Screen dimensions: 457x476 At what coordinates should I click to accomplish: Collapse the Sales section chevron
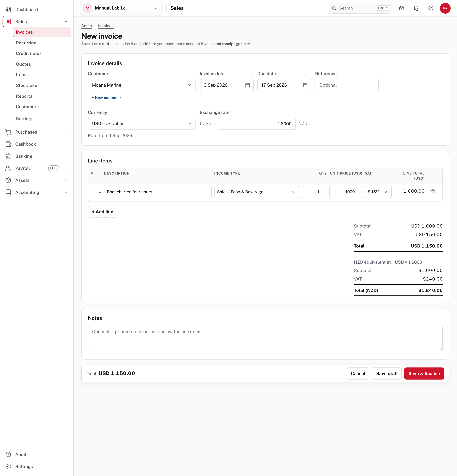pyautogui.click(x=66, y=22)
